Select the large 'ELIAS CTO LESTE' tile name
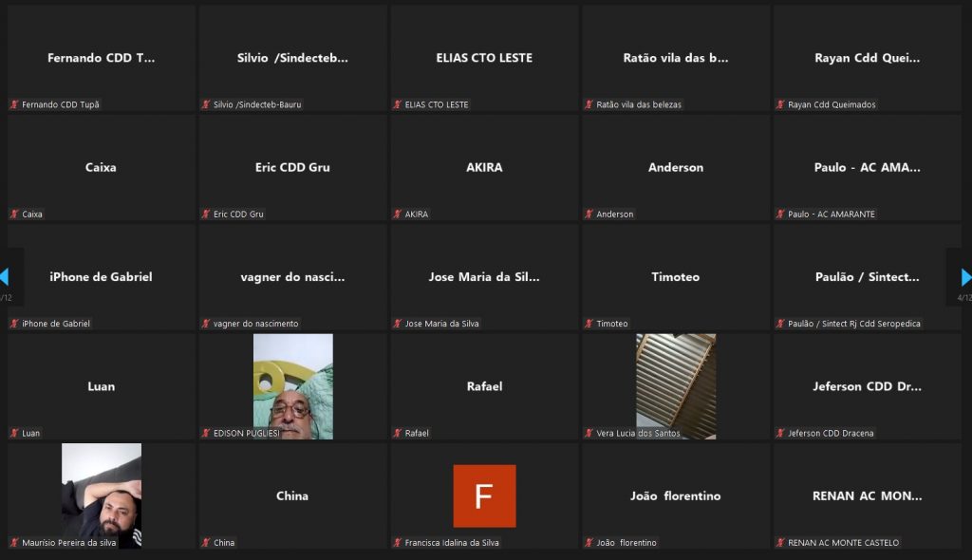Image resolution: width=972 pixels, height=560 pixels. (x=484, y=58)
